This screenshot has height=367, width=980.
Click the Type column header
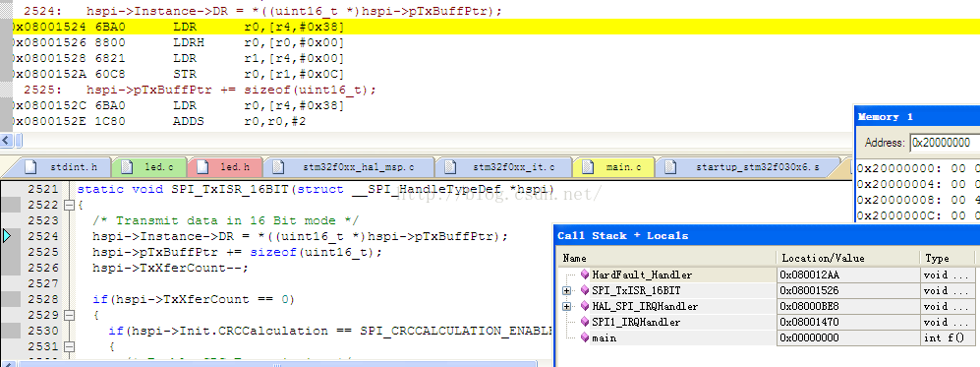pos(948,258)
